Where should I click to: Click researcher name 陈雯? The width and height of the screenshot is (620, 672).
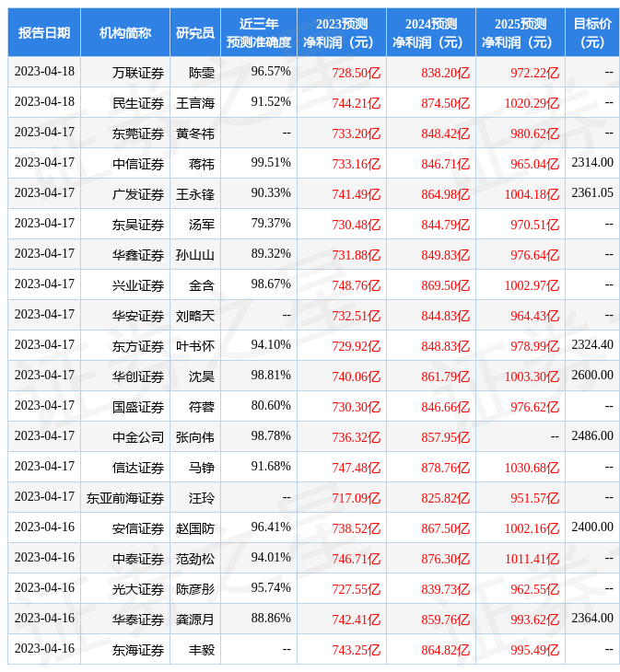pos(202,73)
